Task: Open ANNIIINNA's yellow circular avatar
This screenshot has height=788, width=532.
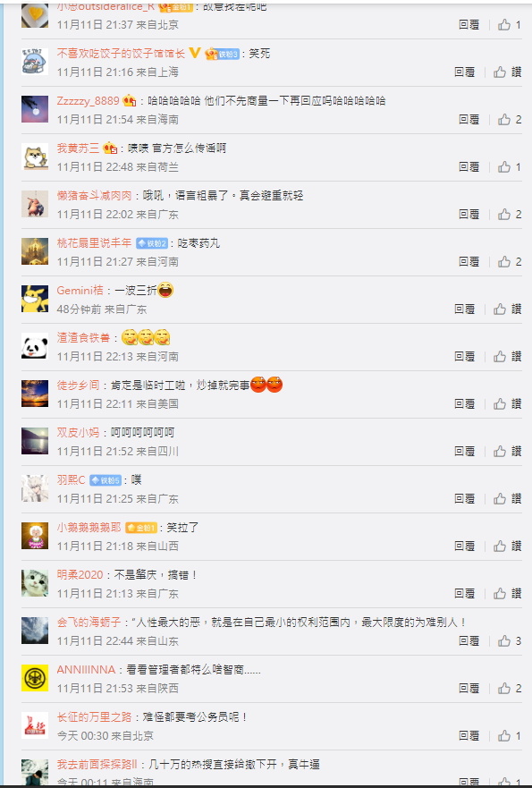Action: coord(35,678)
